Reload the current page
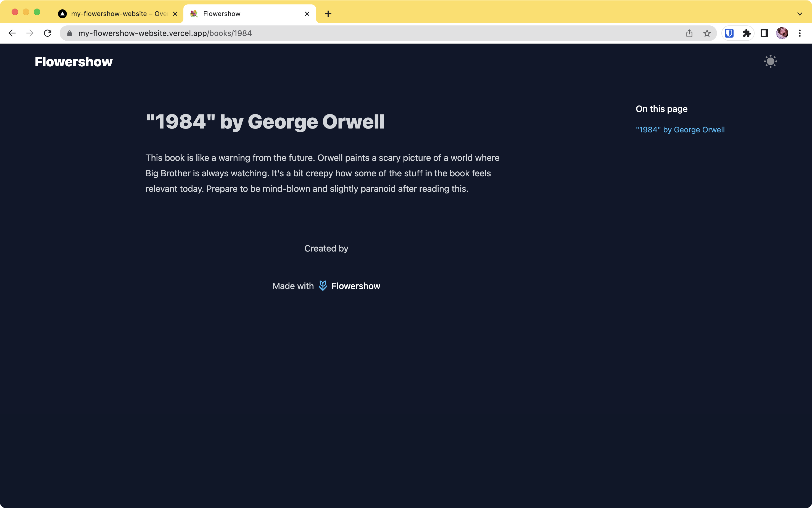812x508 pixels. 48,33
